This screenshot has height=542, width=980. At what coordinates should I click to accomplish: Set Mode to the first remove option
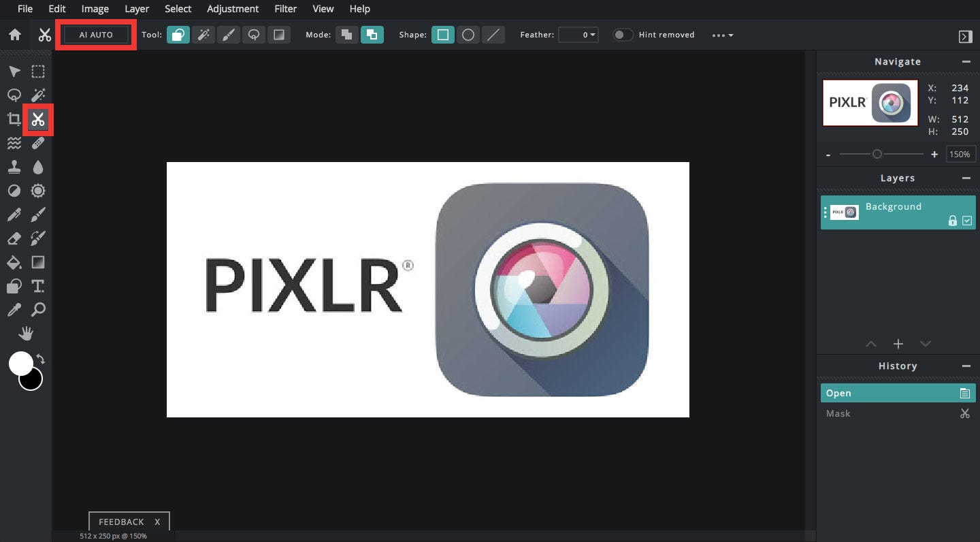pos(347,35)
